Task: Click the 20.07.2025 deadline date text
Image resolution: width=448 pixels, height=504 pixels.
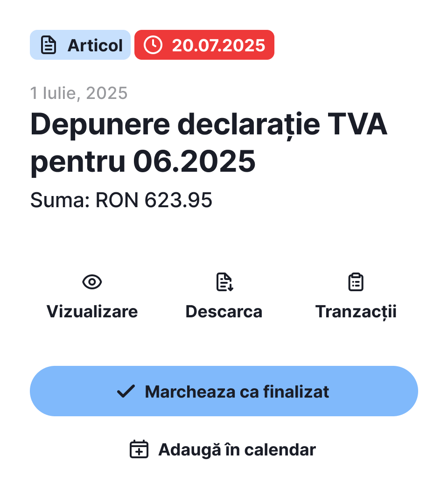Action: coord(218,45)
